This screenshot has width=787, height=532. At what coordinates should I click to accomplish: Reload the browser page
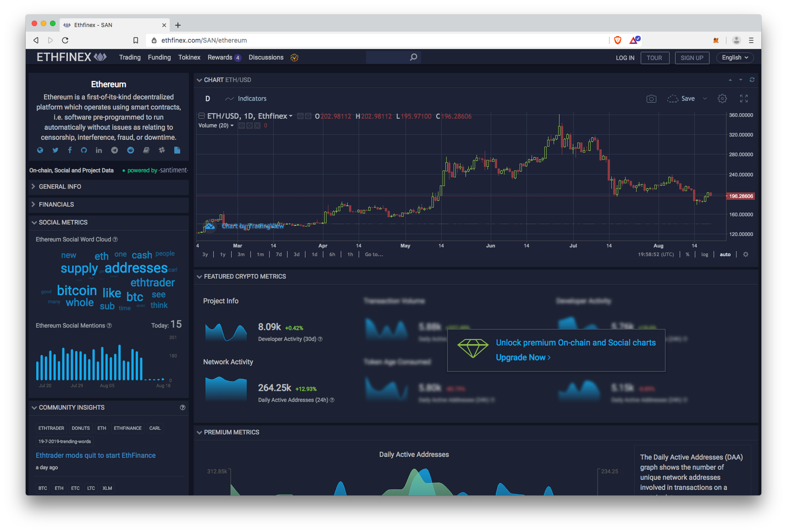pos(65,40)
